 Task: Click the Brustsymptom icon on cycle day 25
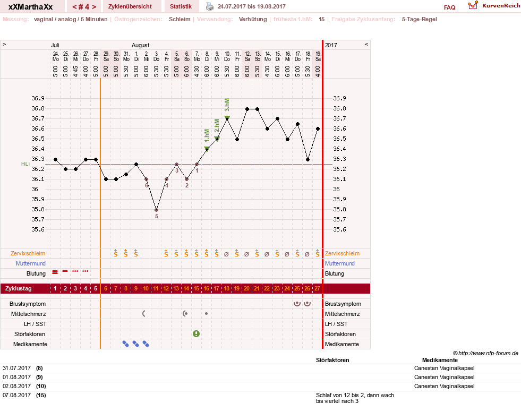point(297,303)
